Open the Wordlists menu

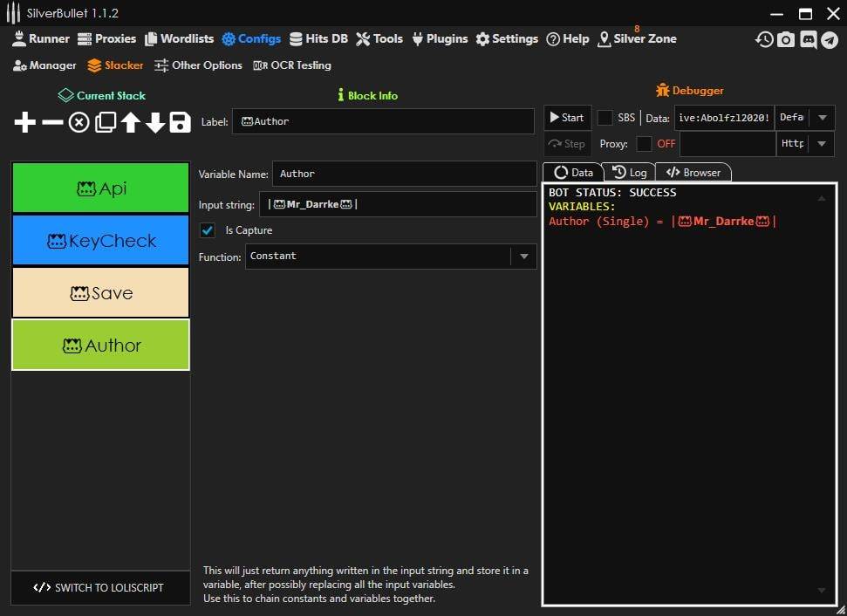[x=179, y=39]
